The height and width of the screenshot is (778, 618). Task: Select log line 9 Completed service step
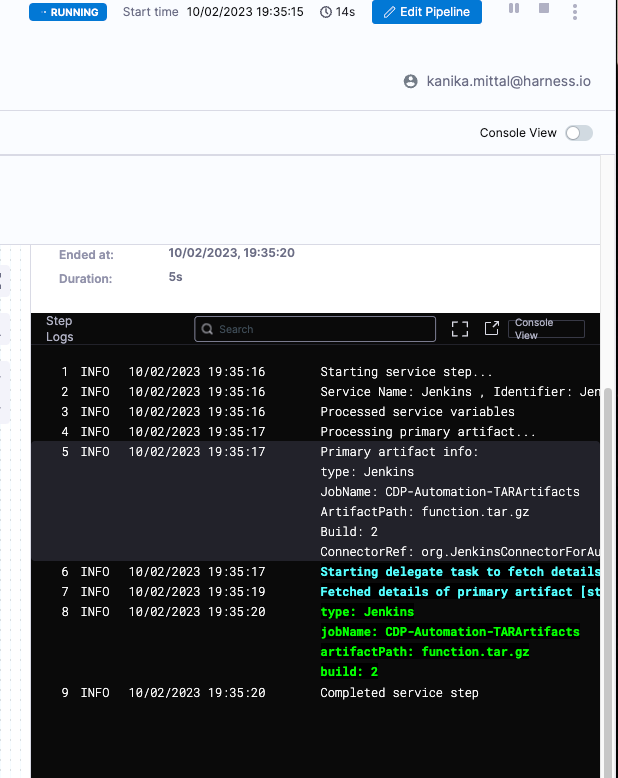399,692
